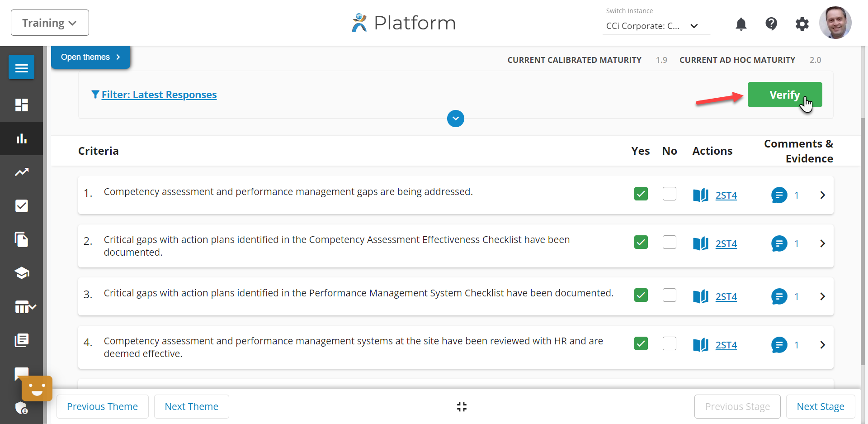868x424 pixels.
Task: Click the hamburger menu icon in sidebar
Action: coord(21,68)
